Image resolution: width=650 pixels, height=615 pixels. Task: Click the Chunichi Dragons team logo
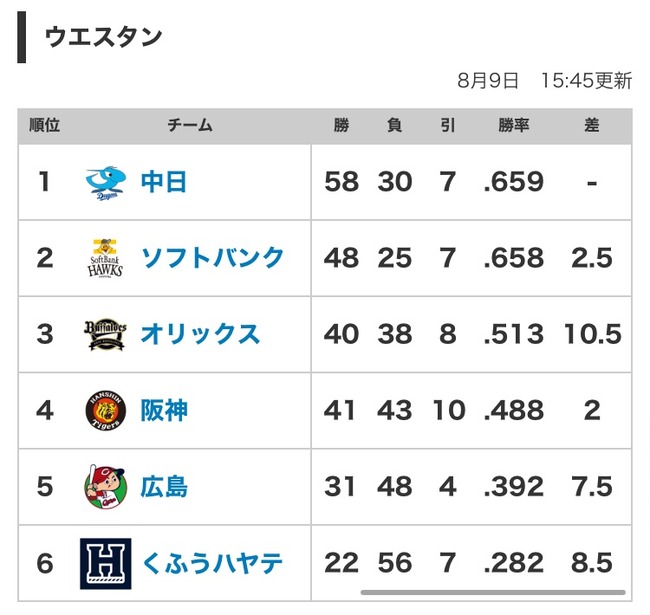point(106,183)
